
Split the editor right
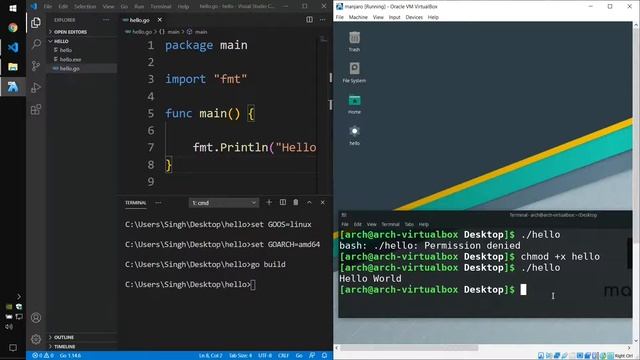309,20
